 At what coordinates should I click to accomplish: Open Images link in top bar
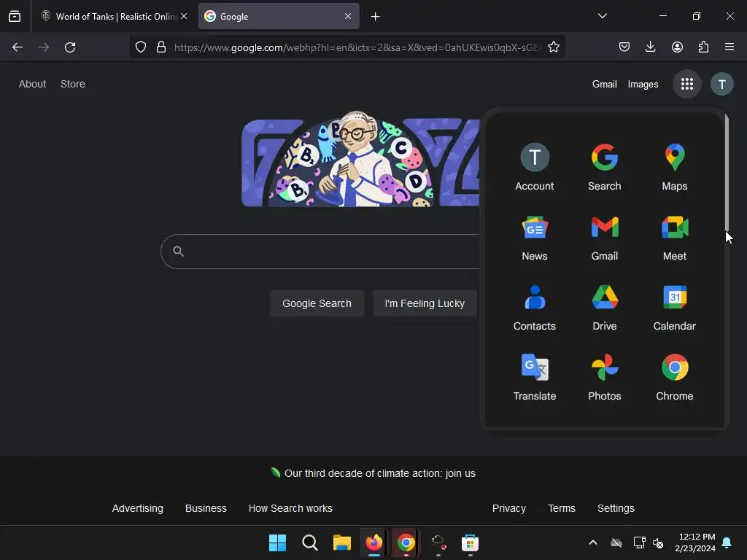[x=643, y=85]
